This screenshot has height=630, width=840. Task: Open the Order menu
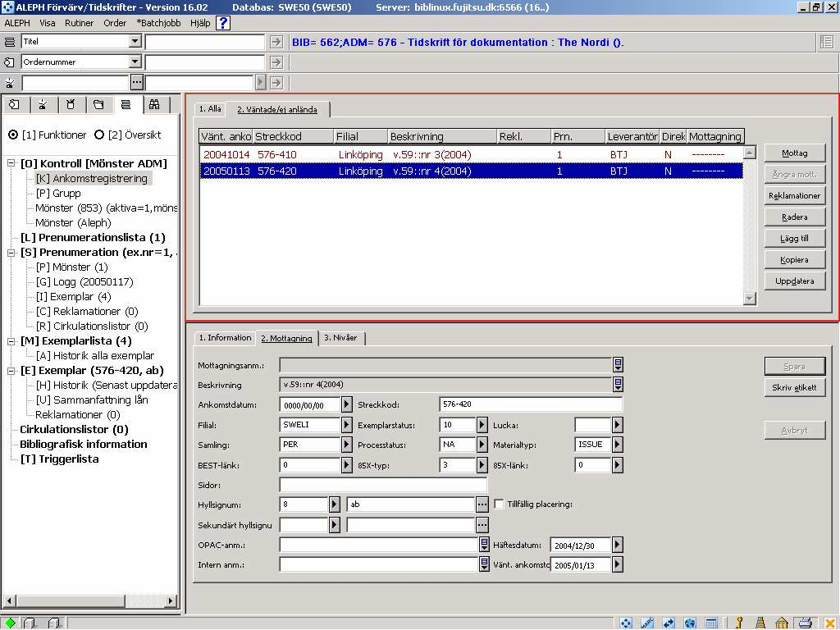pos(115,23)
